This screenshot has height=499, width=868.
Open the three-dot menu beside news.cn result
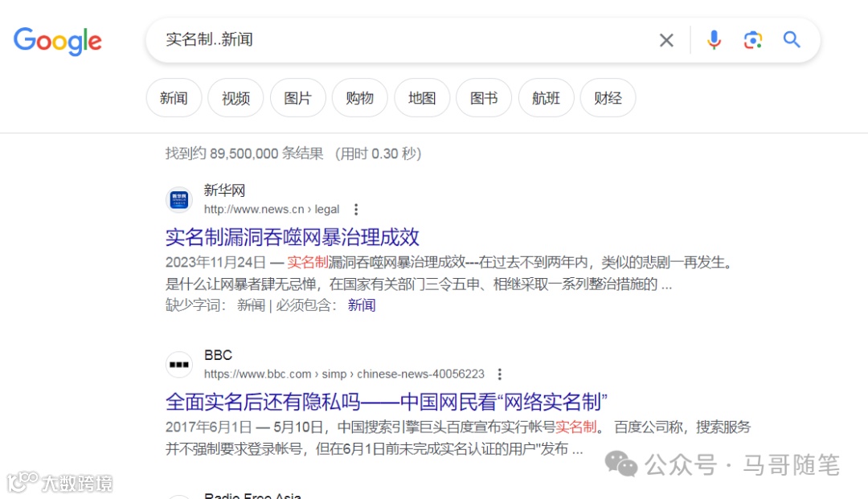pos(356,209)
